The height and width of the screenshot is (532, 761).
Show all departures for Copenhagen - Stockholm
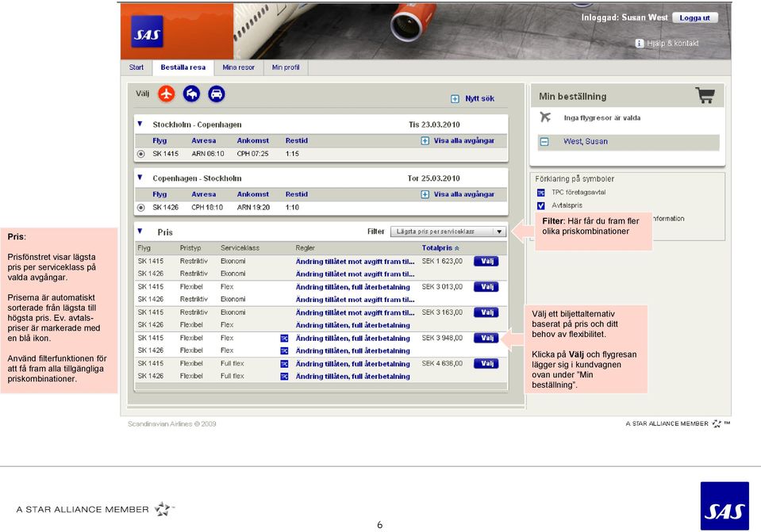click(464, 194)
